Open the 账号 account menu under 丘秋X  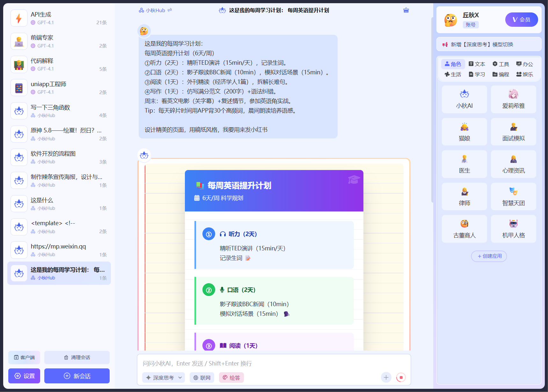pyautogui.click(x=471, y=25)
